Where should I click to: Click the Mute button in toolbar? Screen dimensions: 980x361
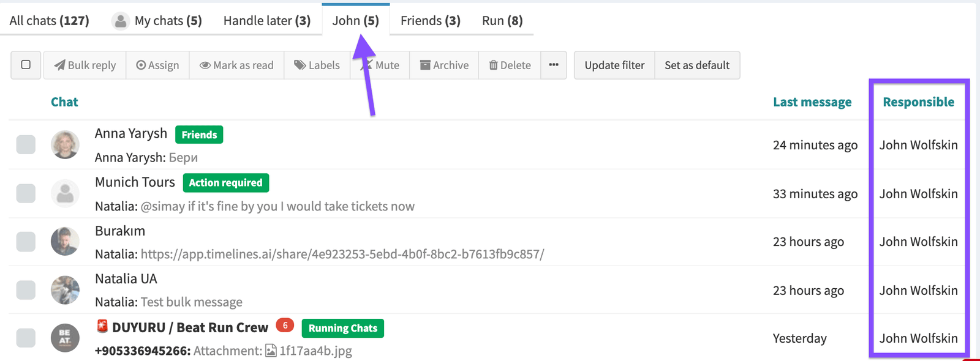(x=382, y=65)
